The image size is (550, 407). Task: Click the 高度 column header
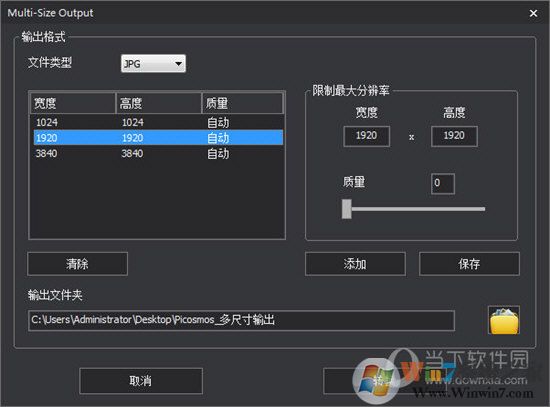coord(159,103)
